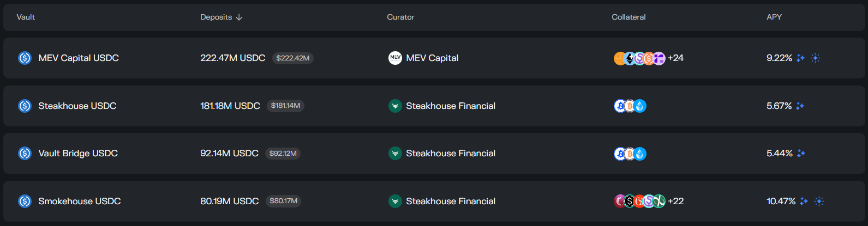Click the MEV Capital USDC vault icon
The height and width of the screenshot is (226, 868).
(x=25, y=58)
